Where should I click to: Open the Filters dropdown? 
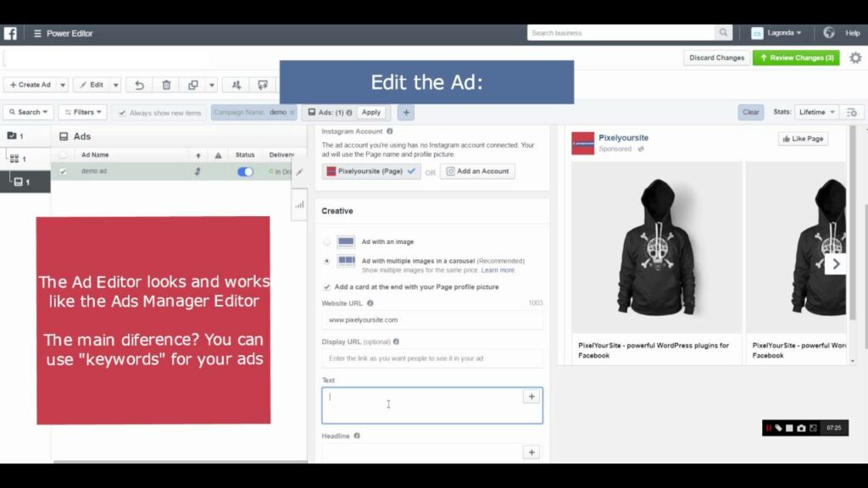pyautogui.click(x=83, y=113)
